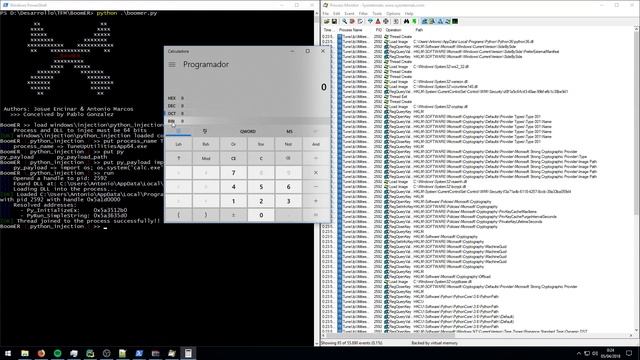This screenshot has width=640, height=360.
Task: Click the Open icon in Process Monitor toolbar
Action: click(x=327, y=21)
